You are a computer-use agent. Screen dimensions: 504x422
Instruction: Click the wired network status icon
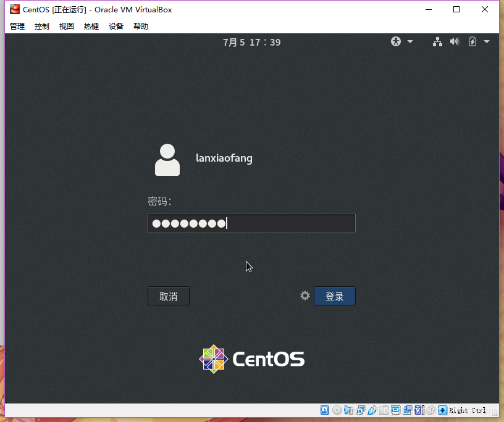(437, 42)
